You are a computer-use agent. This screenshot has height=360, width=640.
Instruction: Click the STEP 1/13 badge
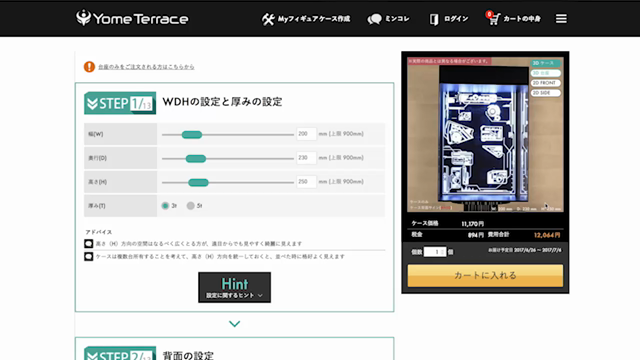pos(120,103)
